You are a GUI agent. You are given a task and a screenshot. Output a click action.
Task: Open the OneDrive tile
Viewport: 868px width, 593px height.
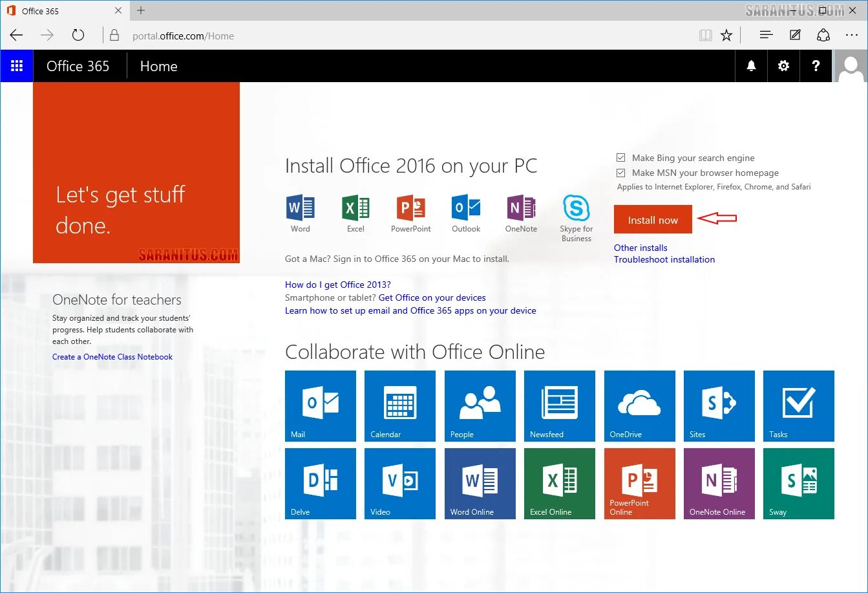pos(640,406)
